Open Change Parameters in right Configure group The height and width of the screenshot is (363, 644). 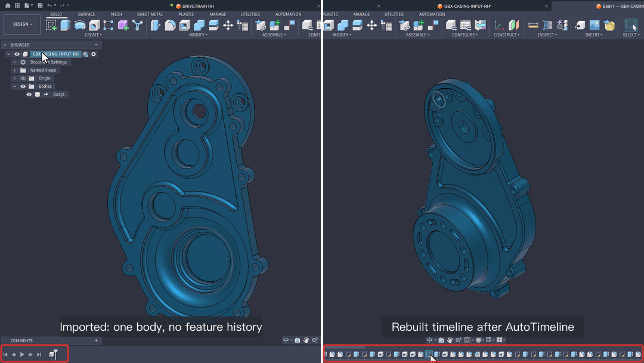pos(465,25)
